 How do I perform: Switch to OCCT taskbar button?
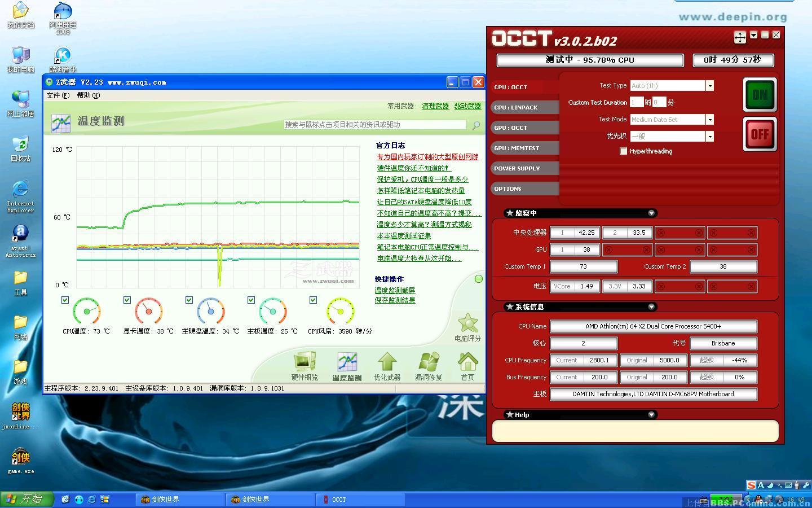click(x=360, y=500)
